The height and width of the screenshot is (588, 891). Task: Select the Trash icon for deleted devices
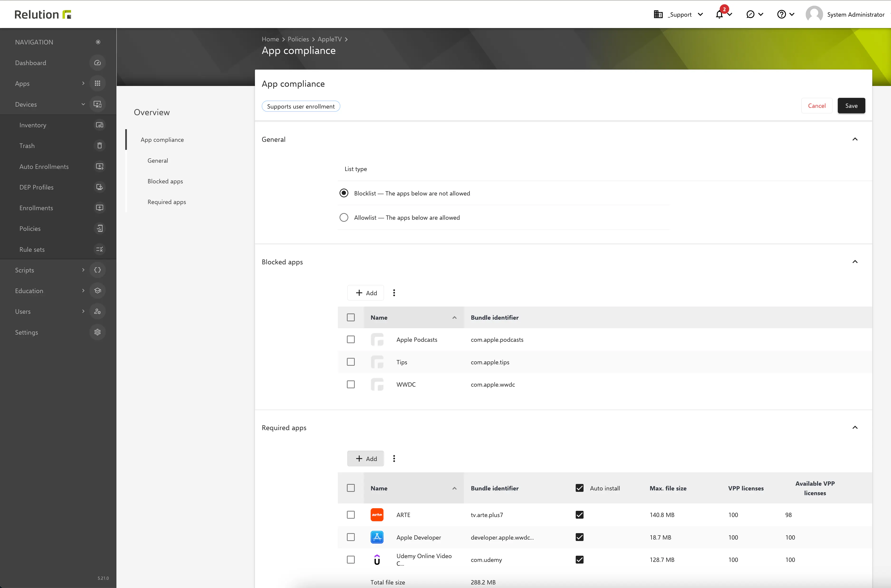99,146
